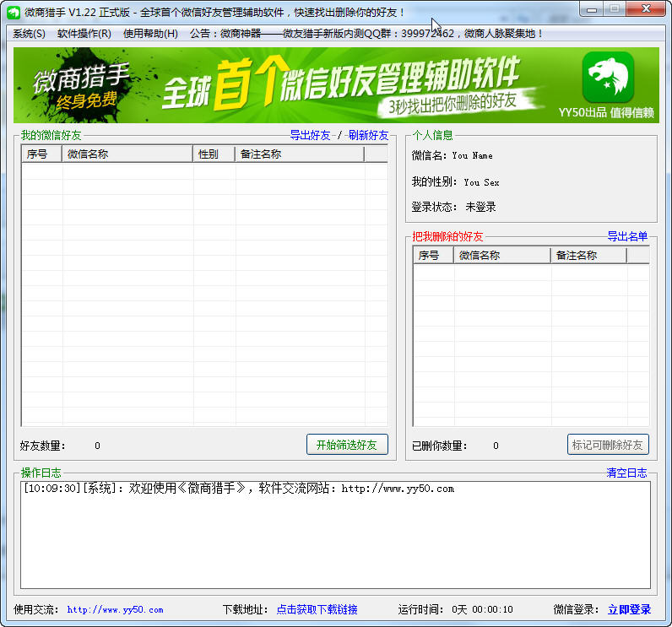The width and height of the screenshot is (672, 627).
Task: Click the 导出名单 link
Action: click(x=627, y=236)
